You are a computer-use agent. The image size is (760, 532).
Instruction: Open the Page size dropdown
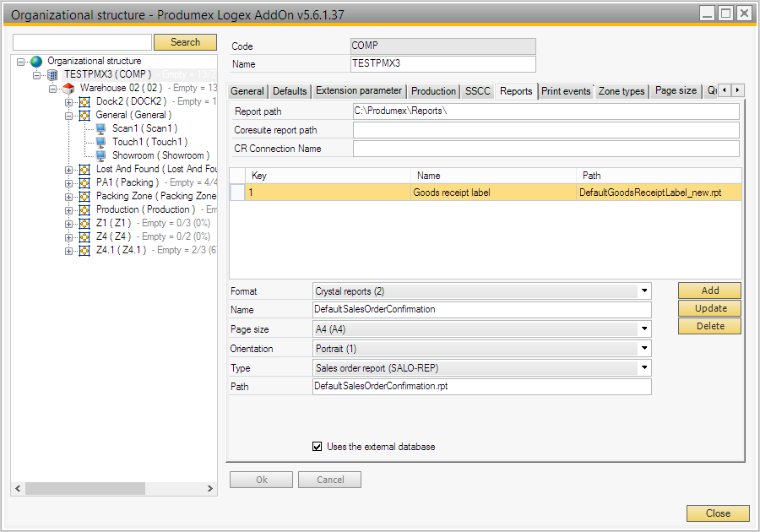click(x=644, y=329)
